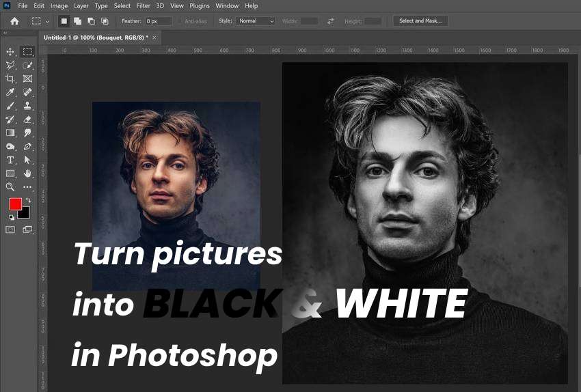Switch to the Untitled-1 document tab
Image resolution: width=581 pixels, height=392 pixels.
(x=96, y=38)
